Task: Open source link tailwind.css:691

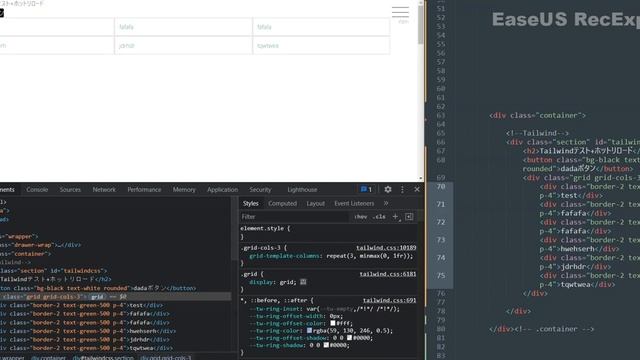Action: (x=389, y=300)
